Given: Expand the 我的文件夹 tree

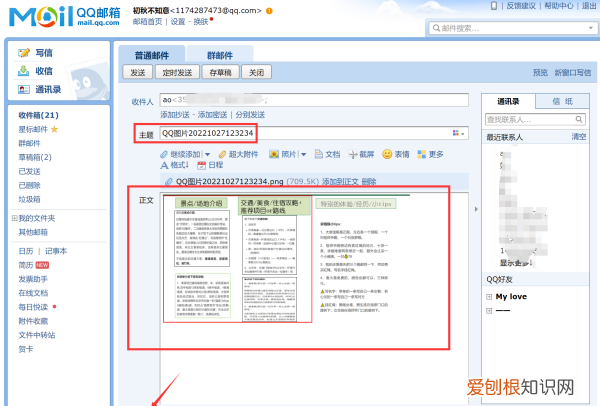Looking at the screenshot, I should pyautogui.click(x=14, y=218).
